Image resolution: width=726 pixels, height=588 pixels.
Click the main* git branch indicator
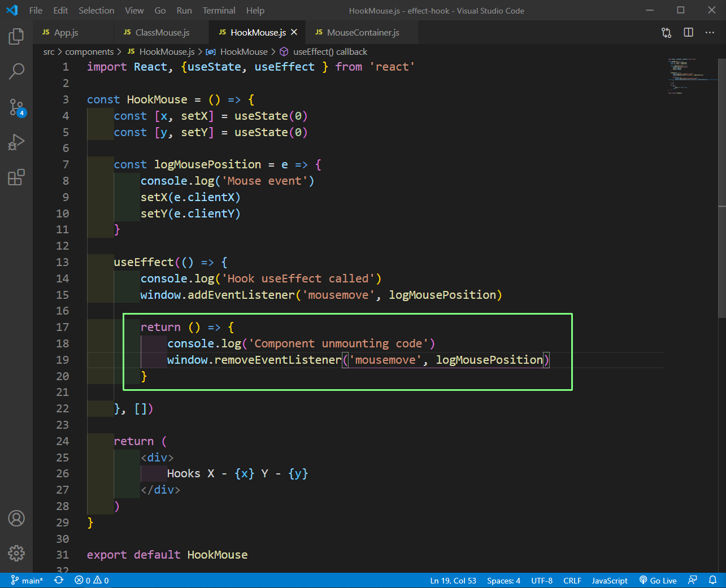(27, 580)
